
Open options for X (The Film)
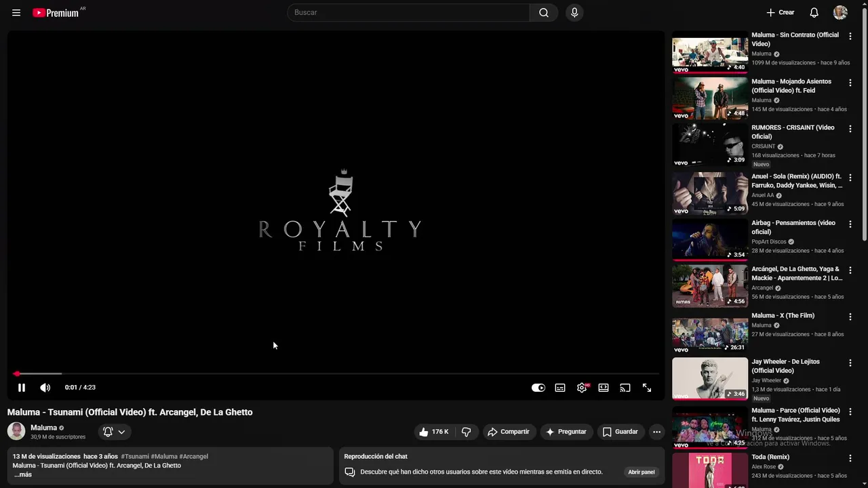click(850, 317)
